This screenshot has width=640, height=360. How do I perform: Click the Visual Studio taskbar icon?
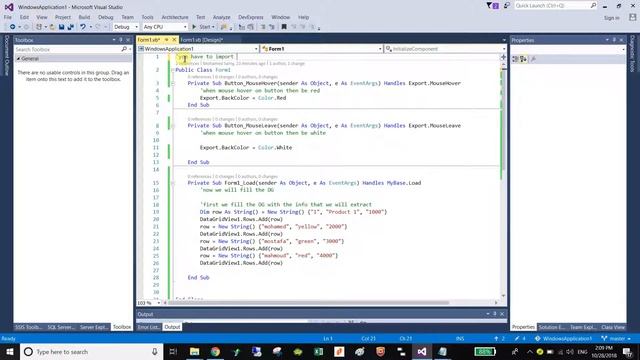422,351
